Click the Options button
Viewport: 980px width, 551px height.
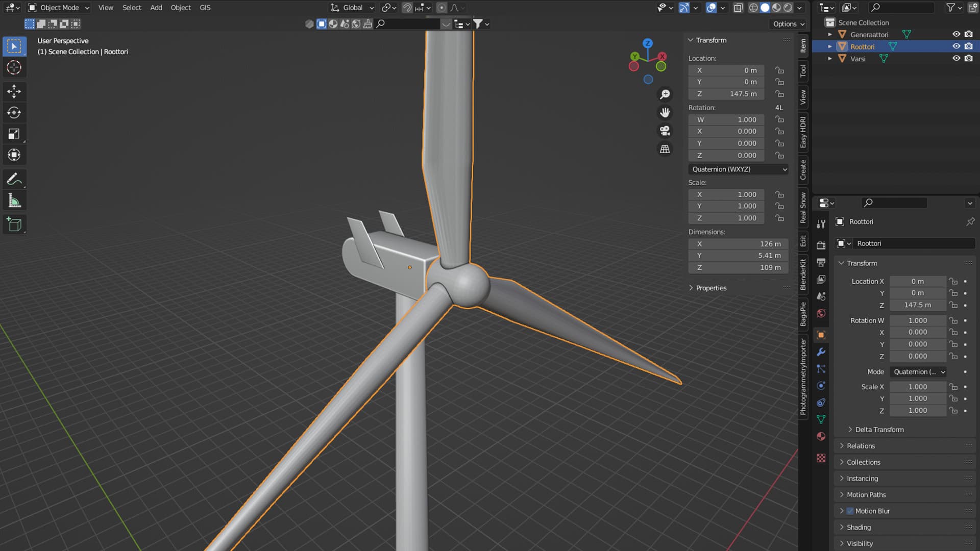pyautogui.click(x=788, y=24)
